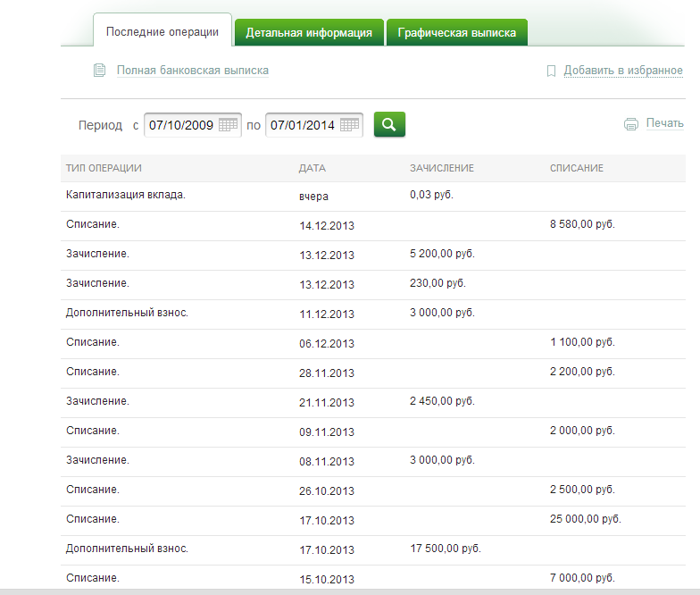This screenshot has width=700, height=595.
Task: Select Дополнительный взнос row dated 11.12.2013
Action: click(x=373, y=314)
